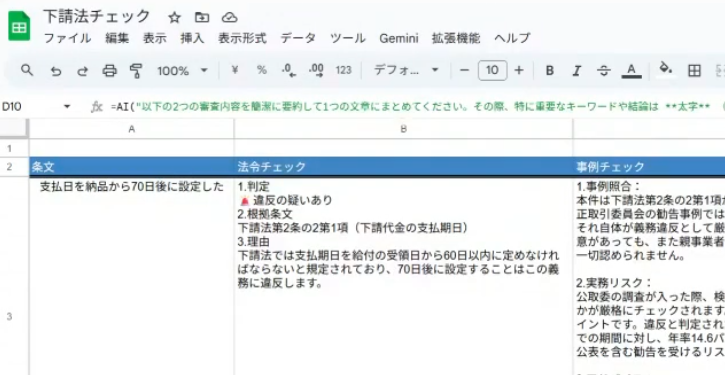Viewport: 725px width, 375px height.
Task: Decrease decimal places
Action: 289,71
